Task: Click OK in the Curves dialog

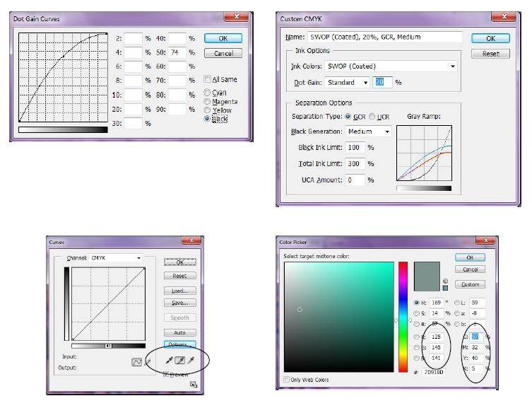Action: click(180, 262)
